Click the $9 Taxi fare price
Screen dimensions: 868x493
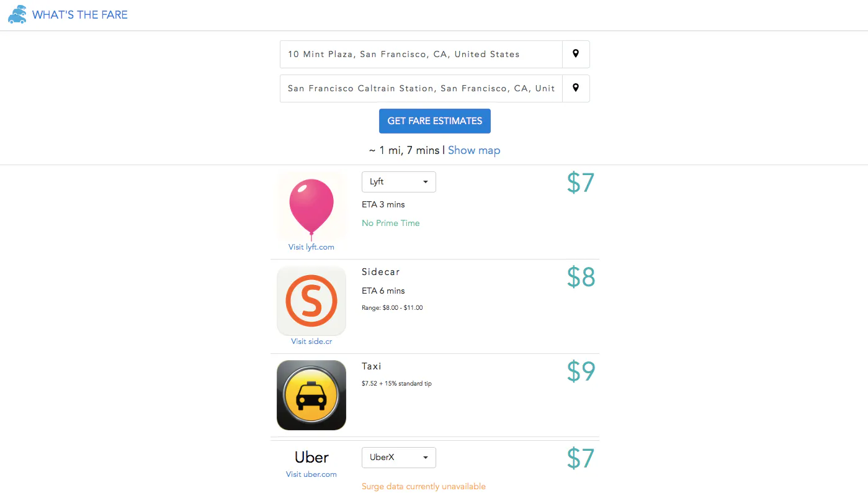[x=581, y=371]
